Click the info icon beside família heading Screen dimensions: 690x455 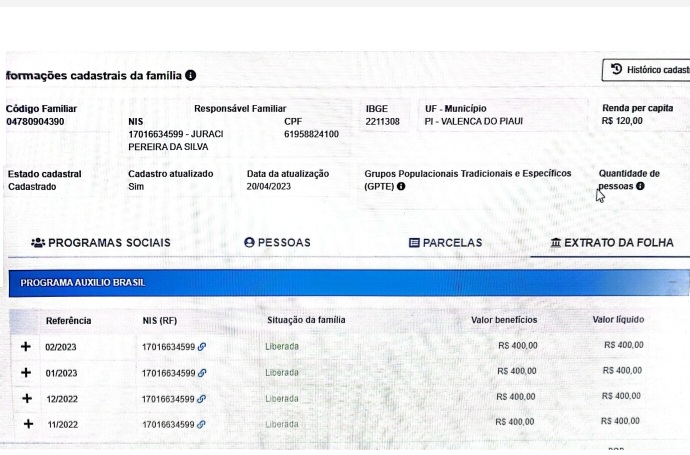pyautogui.click(x=191, y=76)
